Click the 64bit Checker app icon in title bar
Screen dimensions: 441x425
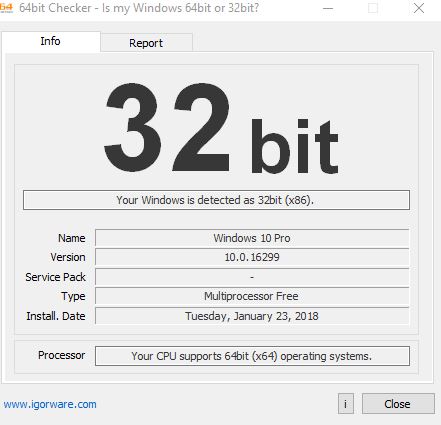[6, 8]
